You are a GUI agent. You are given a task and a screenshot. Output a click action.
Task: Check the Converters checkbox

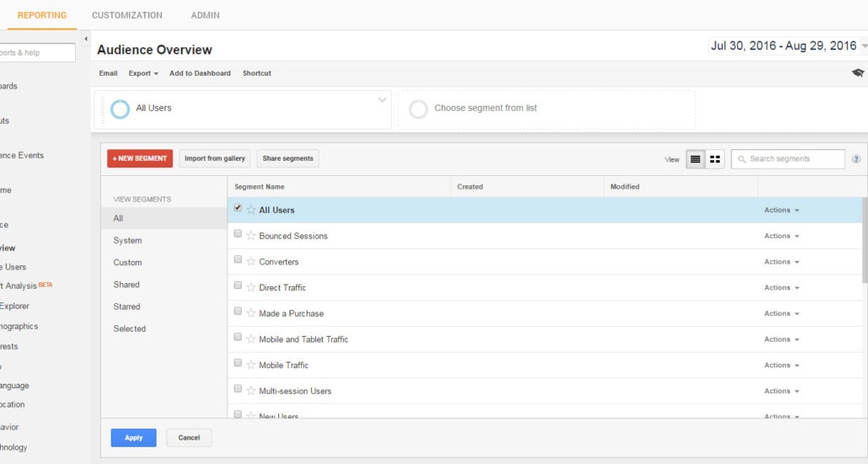pyautogui.click(x=238, y=259)
